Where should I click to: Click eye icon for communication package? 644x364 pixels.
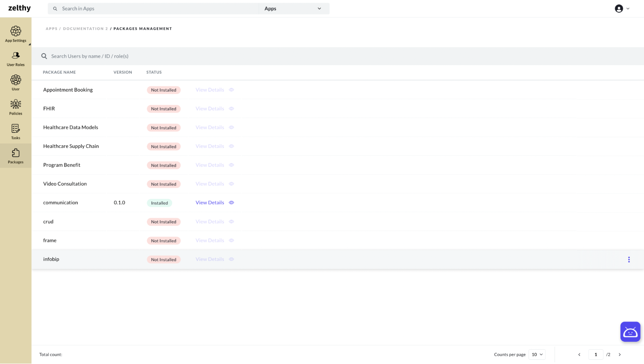[x=231, y=203]
